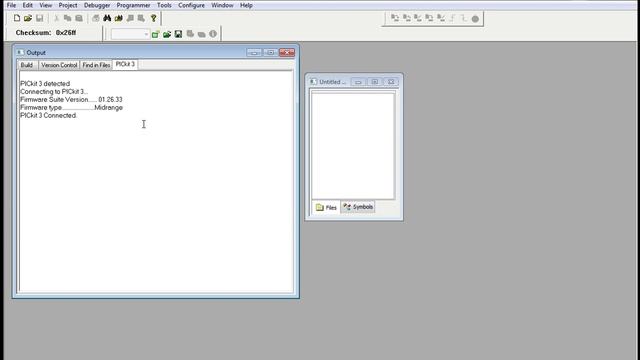This screenshot has width=640, height=360.
Task: Open the build configuration dropdown
Action: 130,34
